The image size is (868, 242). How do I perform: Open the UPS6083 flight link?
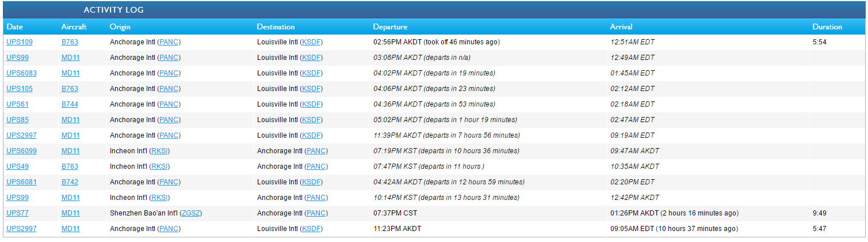21,73
